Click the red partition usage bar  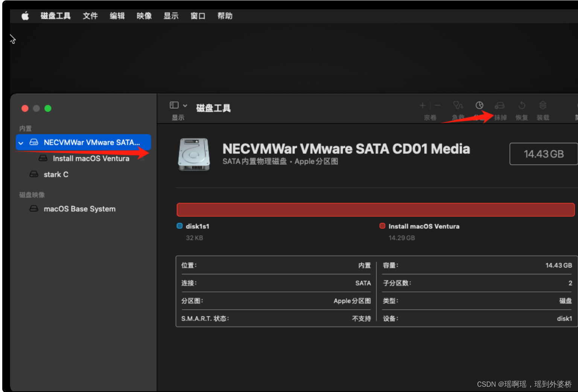point(376,210)
